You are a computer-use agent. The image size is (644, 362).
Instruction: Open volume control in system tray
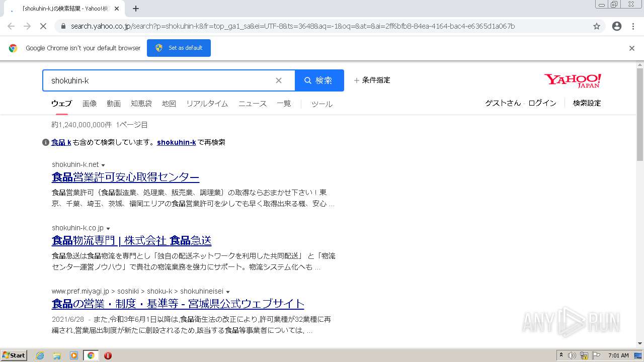coord(572,355)
